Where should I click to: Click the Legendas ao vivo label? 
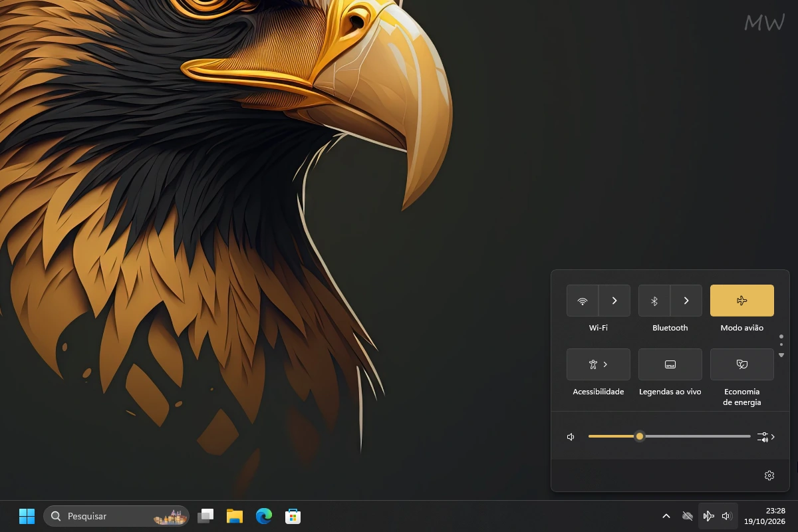tap(670, 392)
